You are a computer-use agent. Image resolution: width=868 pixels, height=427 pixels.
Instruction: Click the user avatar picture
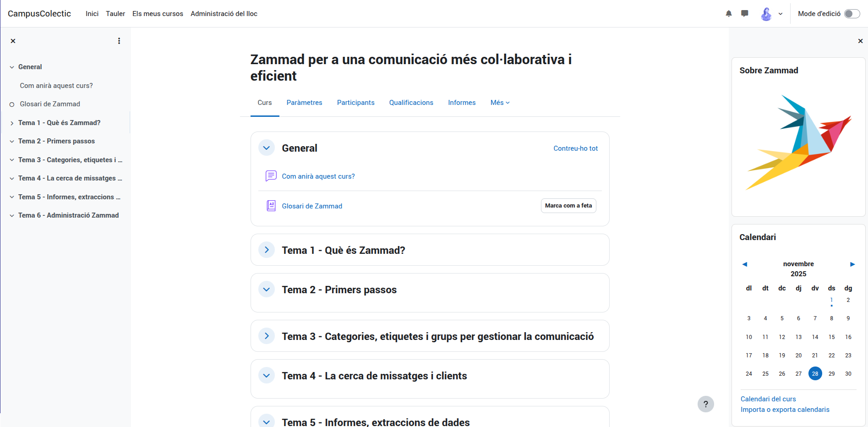[766, 14]
